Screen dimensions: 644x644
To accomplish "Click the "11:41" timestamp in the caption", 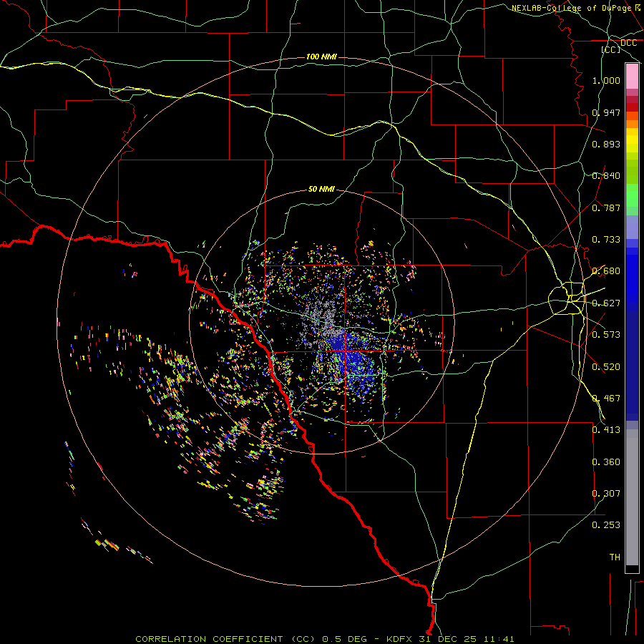I will [x=499, y=639].
